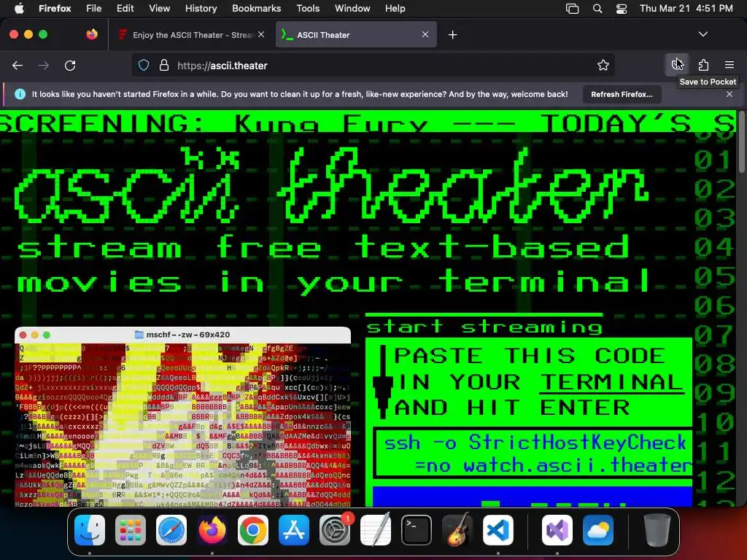Open the cloud weather app in Dock
The width and height of the screenshot is (747, 560).
[598, 530]
